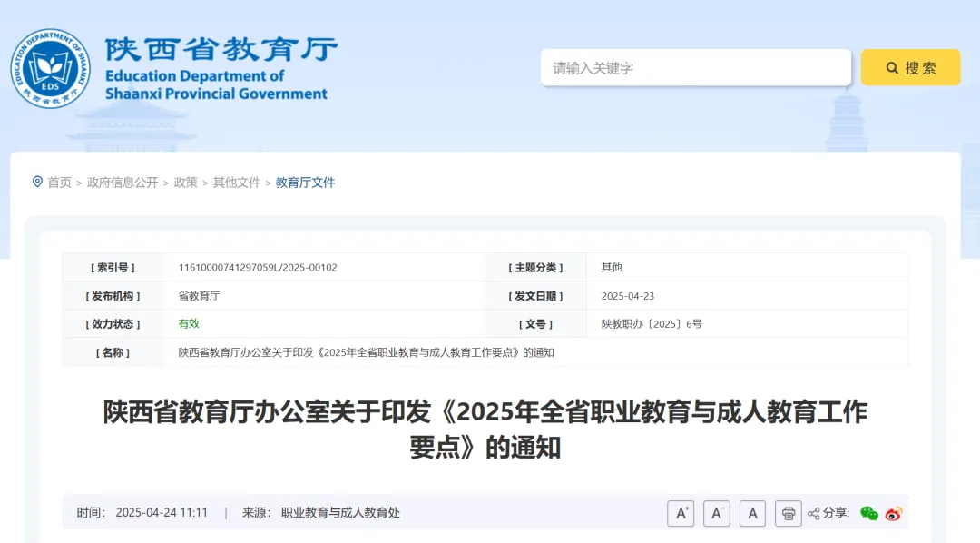Go to 首页 in the breadcrumb
980x543 pixels.
click(60, 183)
